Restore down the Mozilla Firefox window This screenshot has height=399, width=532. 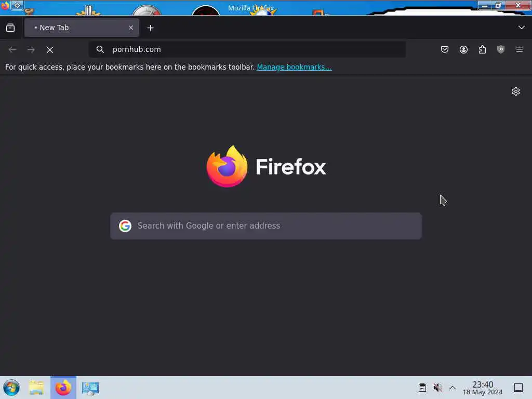[498, 5]
